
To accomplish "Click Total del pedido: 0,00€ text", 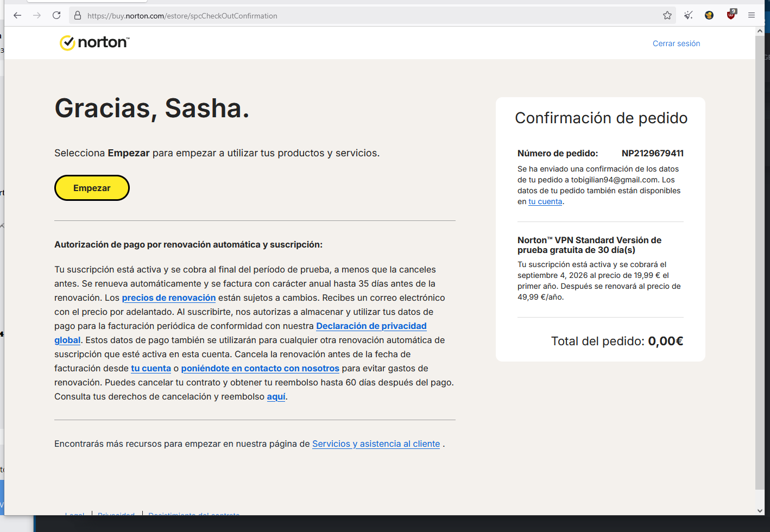I will 617,341.
